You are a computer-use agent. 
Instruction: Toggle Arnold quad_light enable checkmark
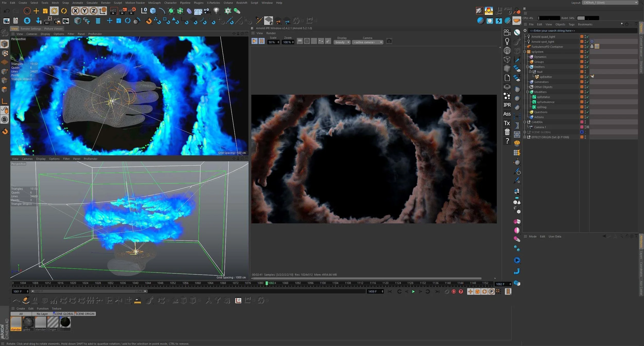[588, 37]
